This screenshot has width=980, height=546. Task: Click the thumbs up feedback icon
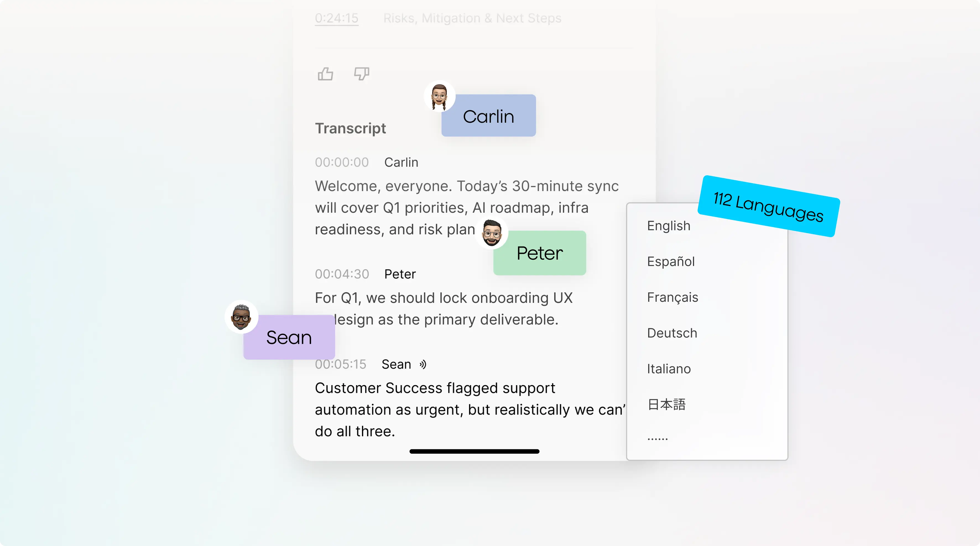click(325, 74)
